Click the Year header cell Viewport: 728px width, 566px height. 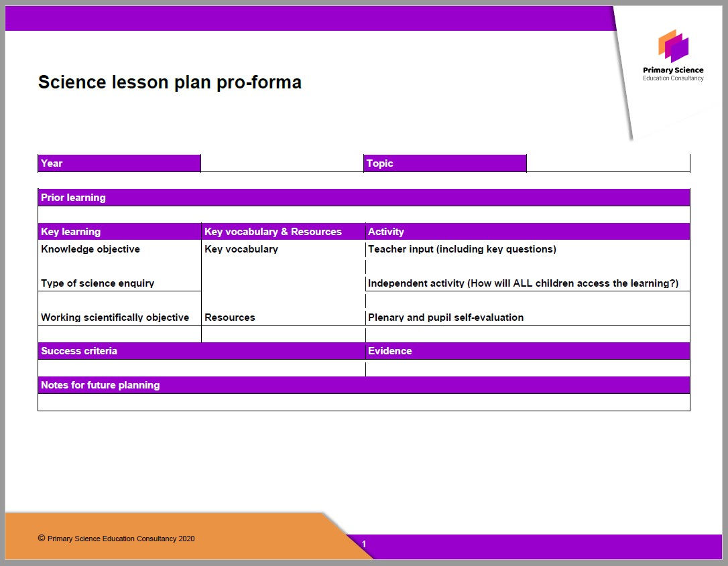coord(119,163)
